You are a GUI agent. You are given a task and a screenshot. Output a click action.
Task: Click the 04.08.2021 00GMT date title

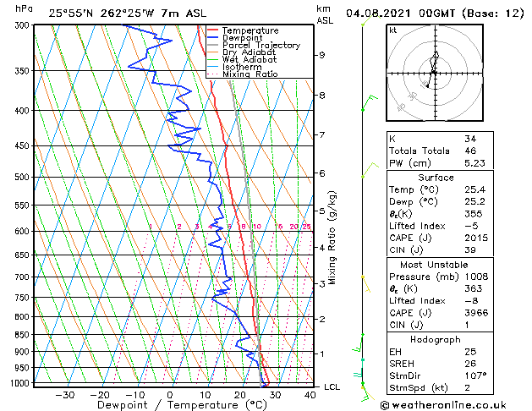(x=433, y=14)
